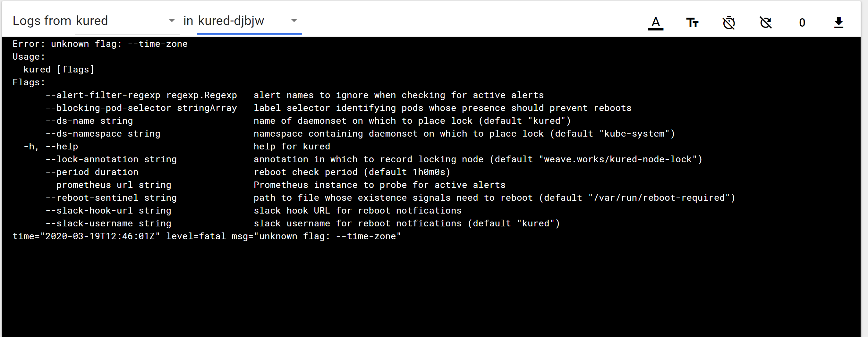
Task: Expand the container selection dropdown arrow
Action: point(172,21)
